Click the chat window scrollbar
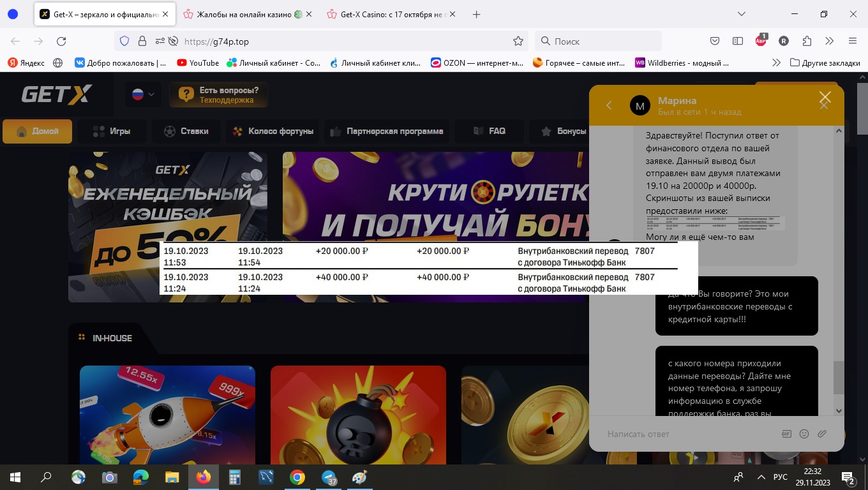This screenshot has height=490, width=868. [x=839, y=378]
